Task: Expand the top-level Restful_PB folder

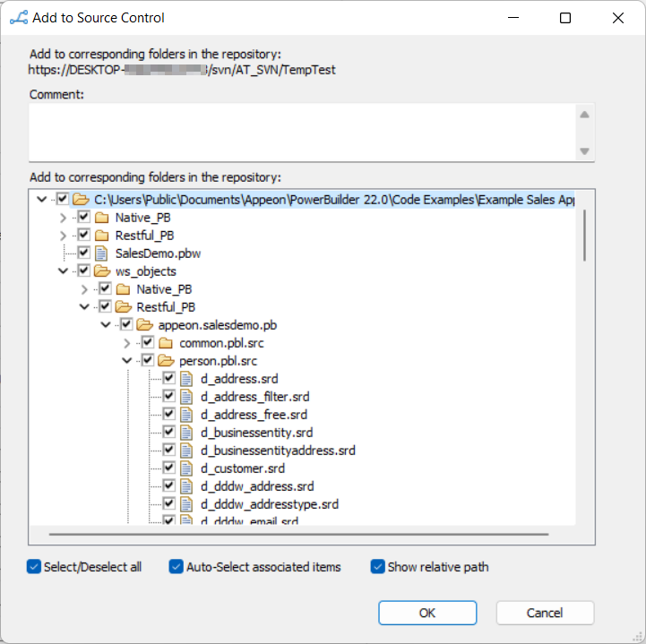Action: click(63, 236)
